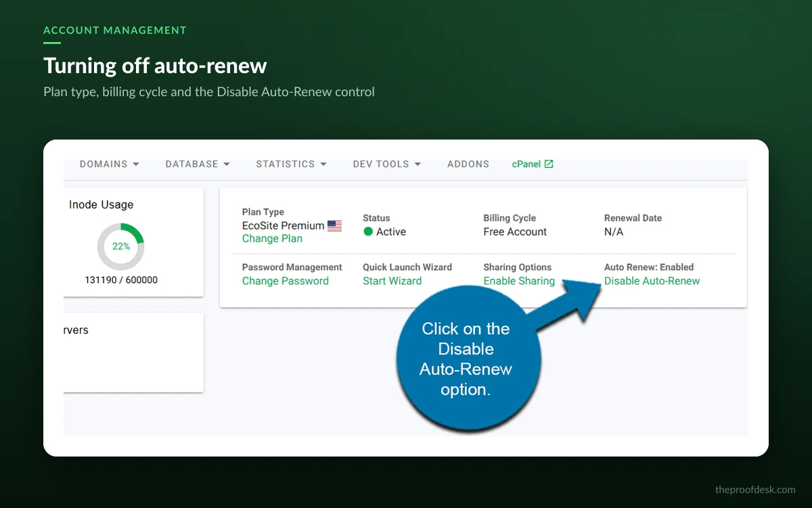Screen dimensions: 812x508
Task: Select the Auto Renew: Enabled label
Action: pos(649,267)
